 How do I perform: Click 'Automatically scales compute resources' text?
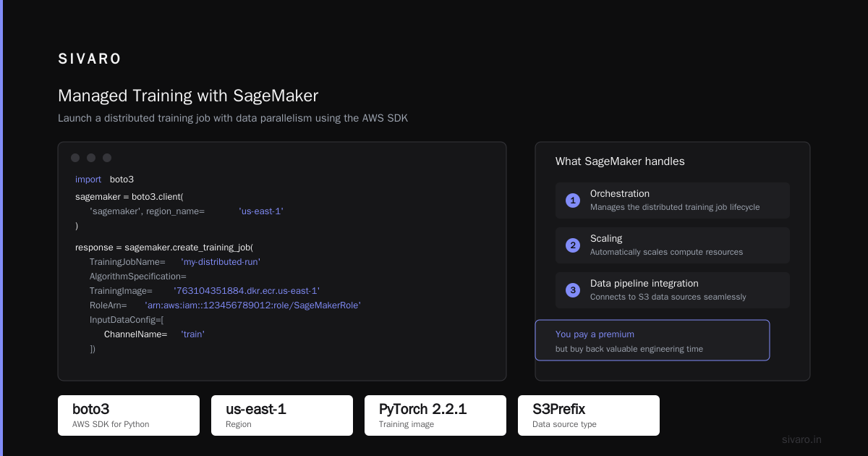coord(666,252)
